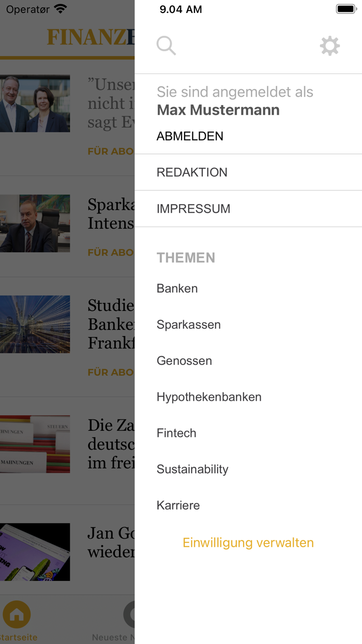Open the REDAKTION menu entry

pyautogui.click(x=192, y=172)
